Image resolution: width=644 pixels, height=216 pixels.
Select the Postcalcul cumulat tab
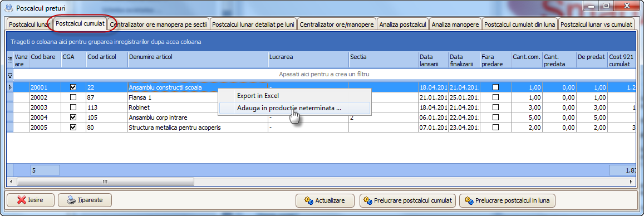(80, 24)
